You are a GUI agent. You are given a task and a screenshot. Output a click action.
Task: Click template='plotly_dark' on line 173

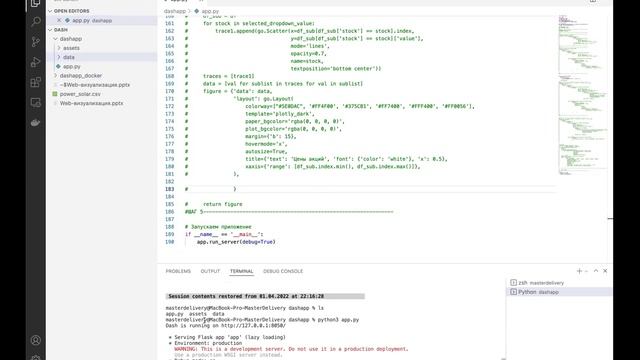280,114
